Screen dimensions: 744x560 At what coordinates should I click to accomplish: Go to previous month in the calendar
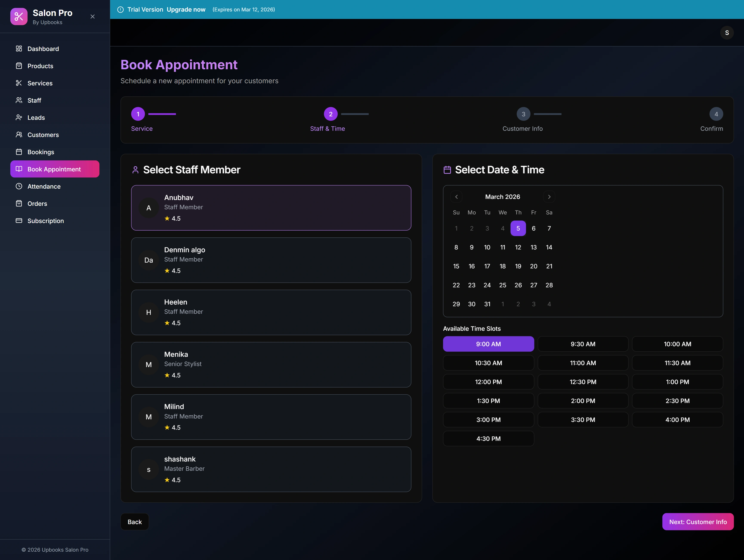(456, 197)
